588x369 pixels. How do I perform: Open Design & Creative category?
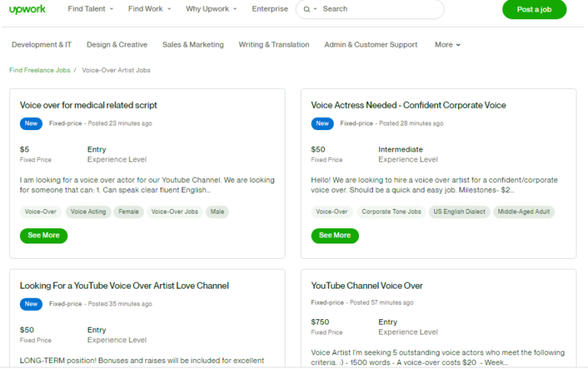pos(117,44)
